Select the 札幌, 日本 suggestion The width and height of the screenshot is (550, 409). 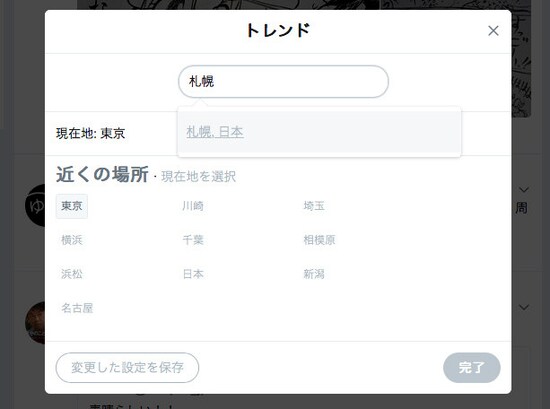tap(215, 132)
